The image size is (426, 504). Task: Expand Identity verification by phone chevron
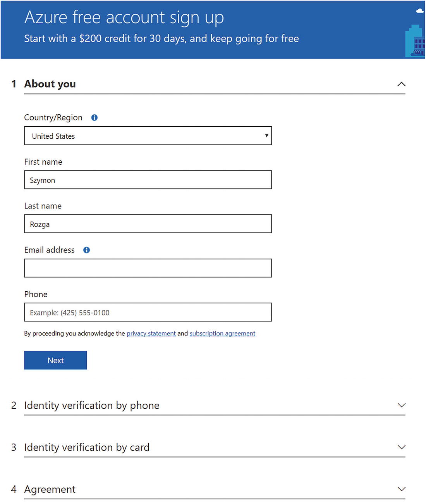(401, 405)
